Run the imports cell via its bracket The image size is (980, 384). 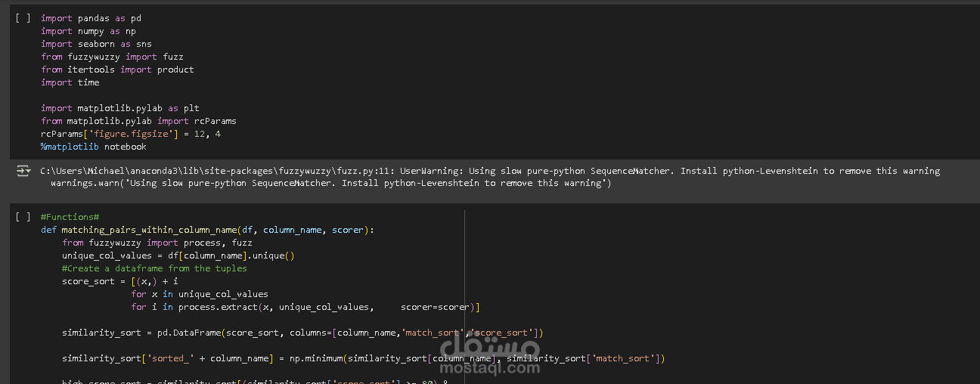pyautogui.click(x=23, y=18)
